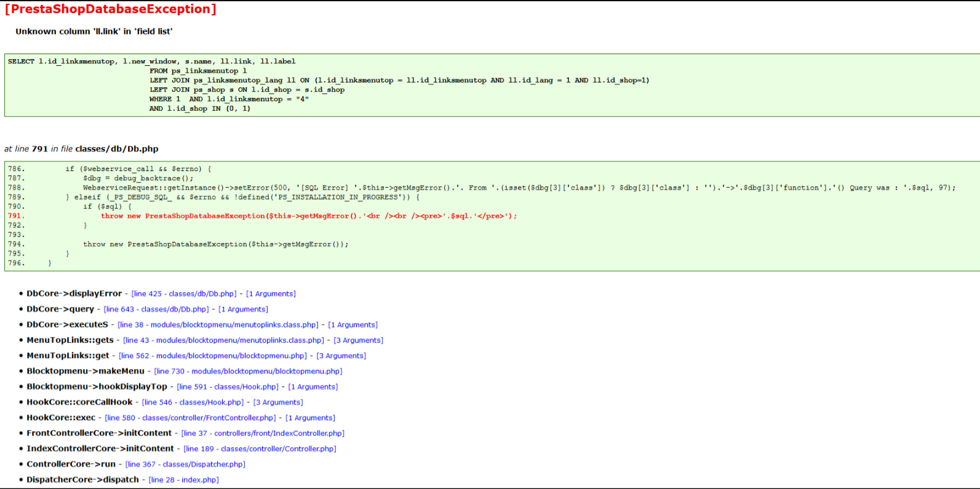
Task: Show 3 arguments for MenuTopLinks::get
Action: [341, 356]
